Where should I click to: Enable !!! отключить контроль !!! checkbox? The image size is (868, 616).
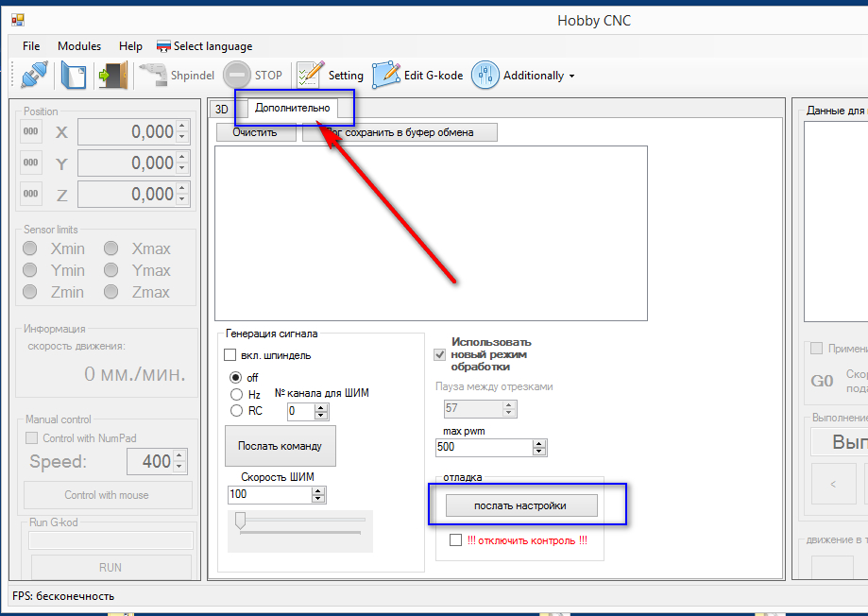tap(455, 540)
